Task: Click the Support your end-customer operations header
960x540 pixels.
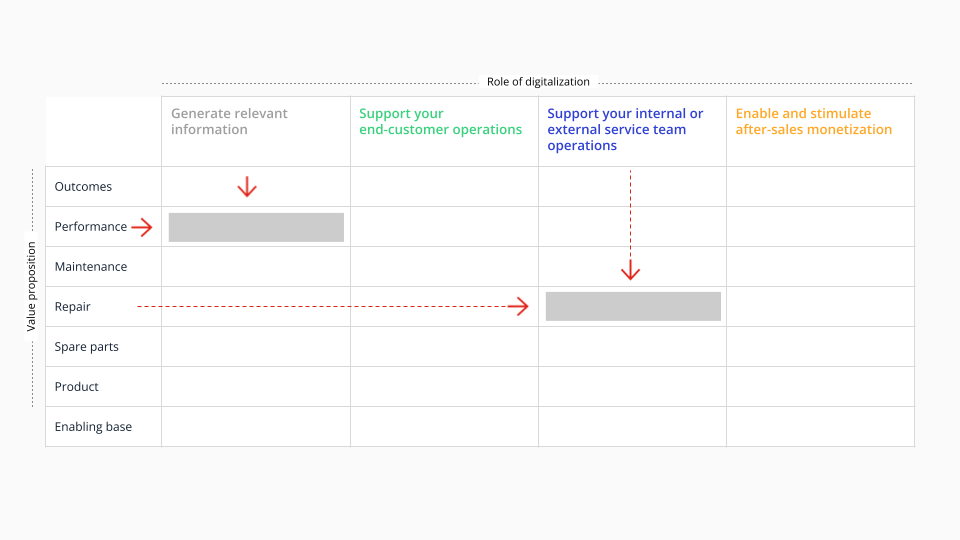Action: pos(440,121)
